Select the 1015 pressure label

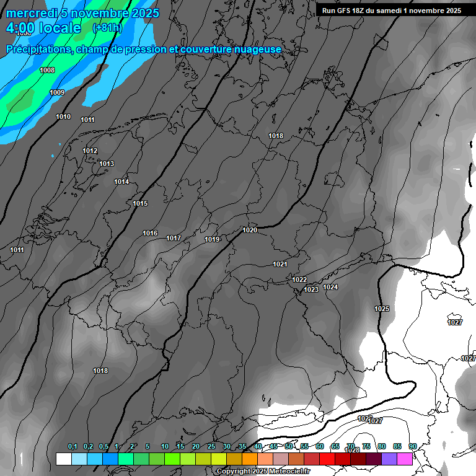click(140, 203)
